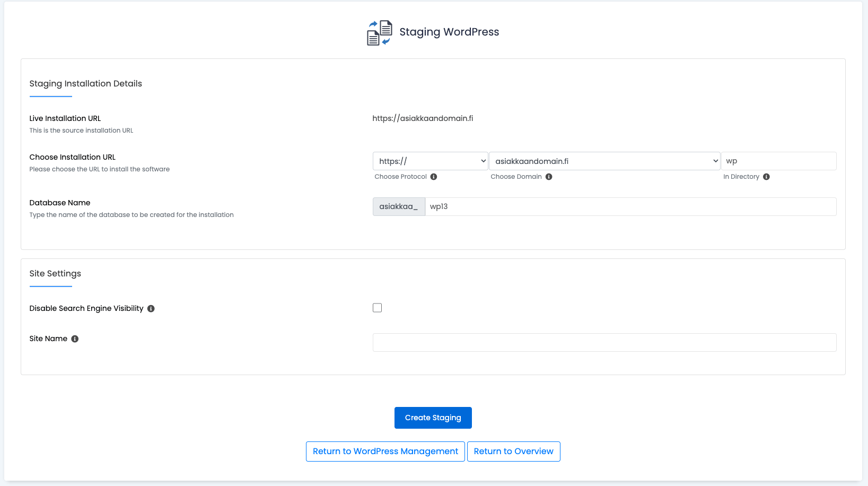Click the Site Name label
Viewport: 868px width, 486px height.
point(48,339)
